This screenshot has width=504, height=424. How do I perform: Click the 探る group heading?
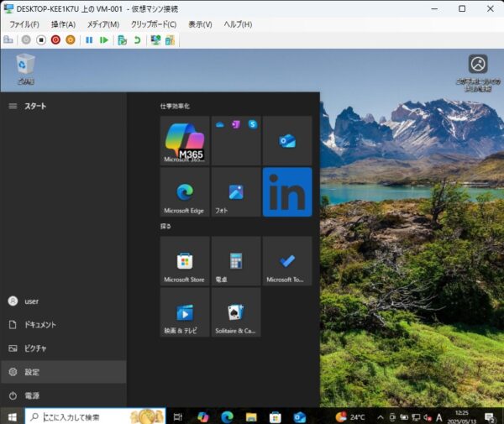(165, 226)
